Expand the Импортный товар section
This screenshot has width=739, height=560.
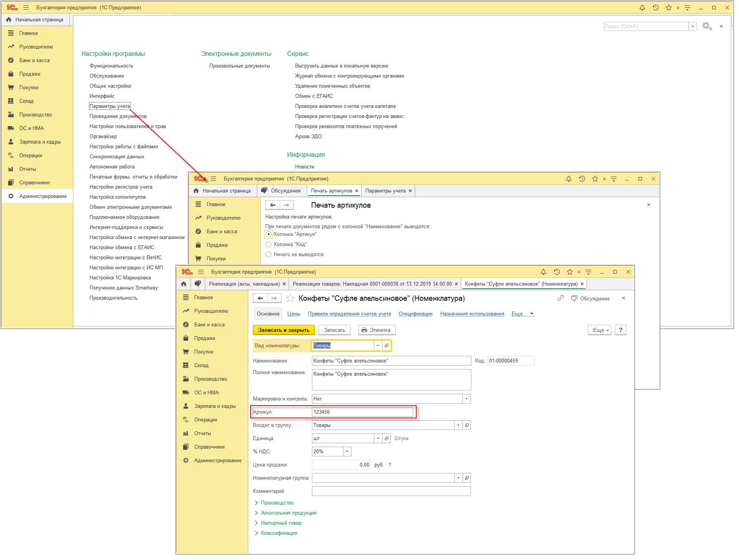coord(278,523)
